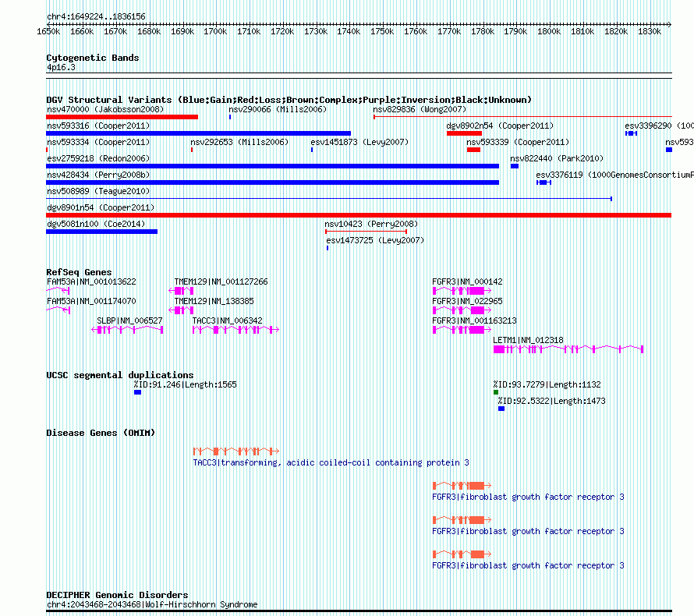Click the esv2759218 (Redon2006) blue bar
Viewport: 694px width, 616px height.
(x=273, y=166)
